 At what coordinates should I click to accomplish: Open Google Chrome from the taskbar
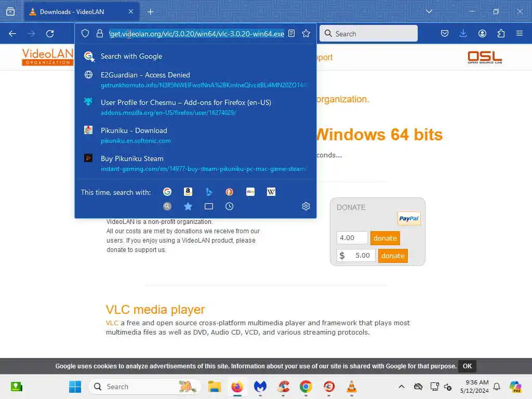click(x=305, y=387)
